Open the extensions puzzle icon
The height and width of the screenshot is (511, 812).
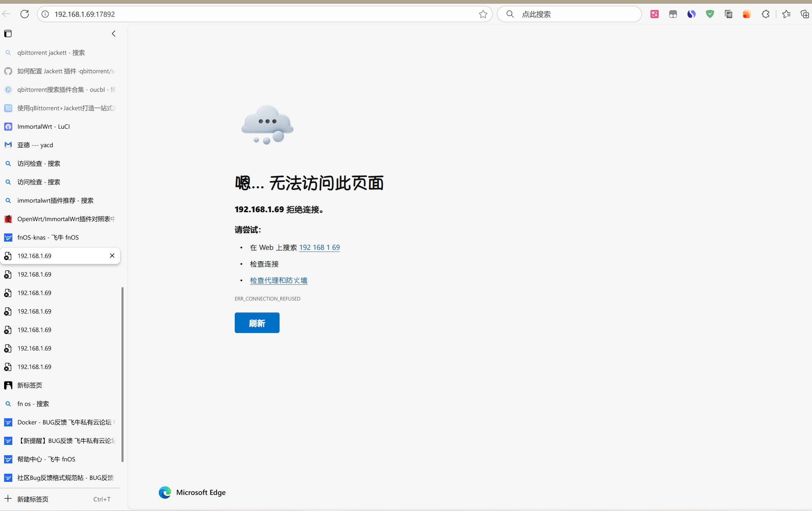[765, 14]
